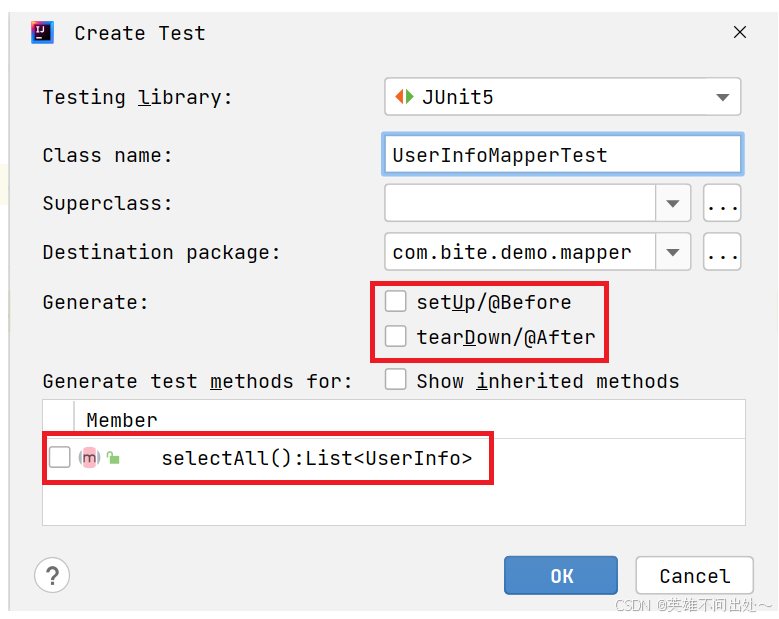The width and height of the screenshot is (779, 619).
Task: Toggle Show inherited methods checkbox
Action: pos(396,380)
